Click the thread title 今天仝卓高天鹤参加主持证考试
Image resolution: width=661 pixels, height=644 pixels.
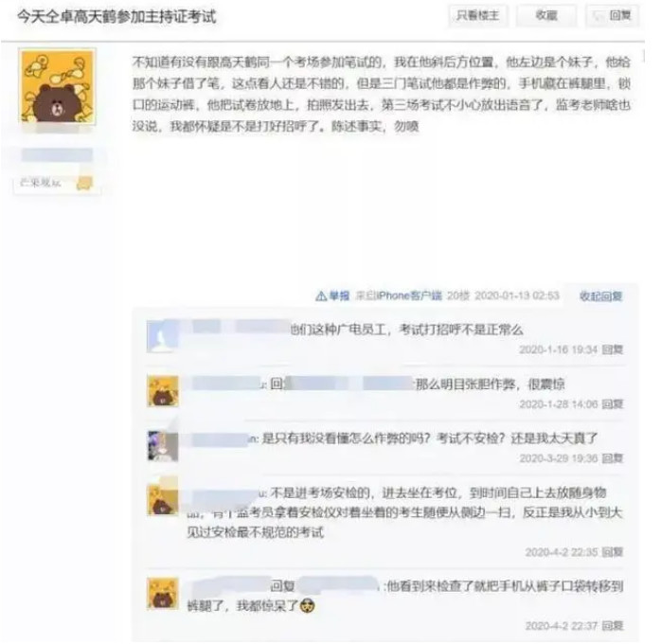click(116, 17)
